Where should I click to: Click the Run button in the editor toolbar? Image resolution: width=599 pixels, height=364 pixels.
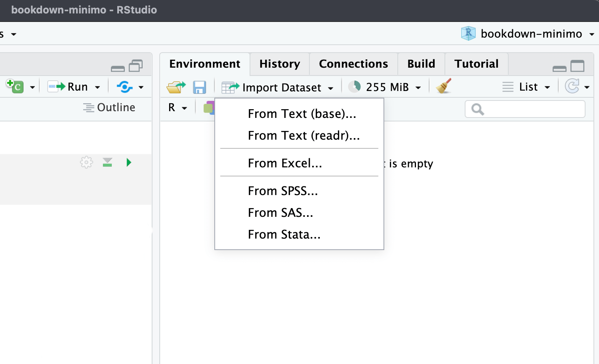click(68, 87)
